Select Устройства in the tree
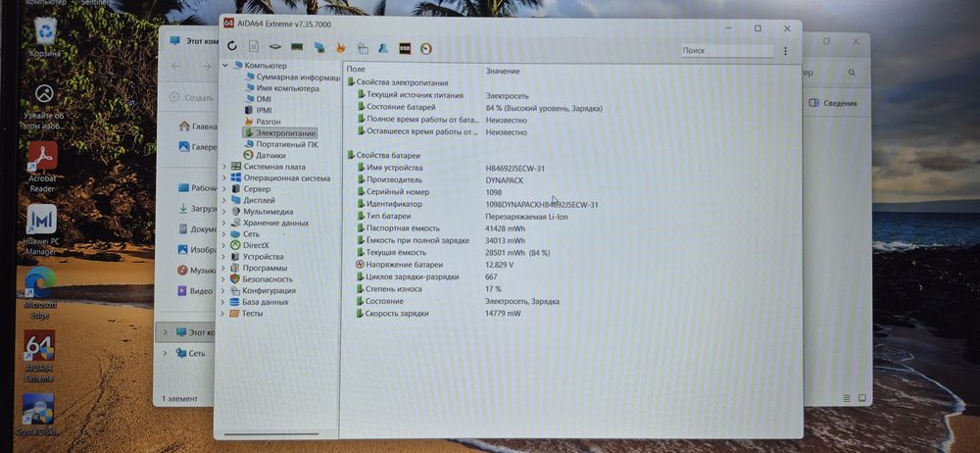The height and width of the screenshot is (453, 980). tap(256, 257)
